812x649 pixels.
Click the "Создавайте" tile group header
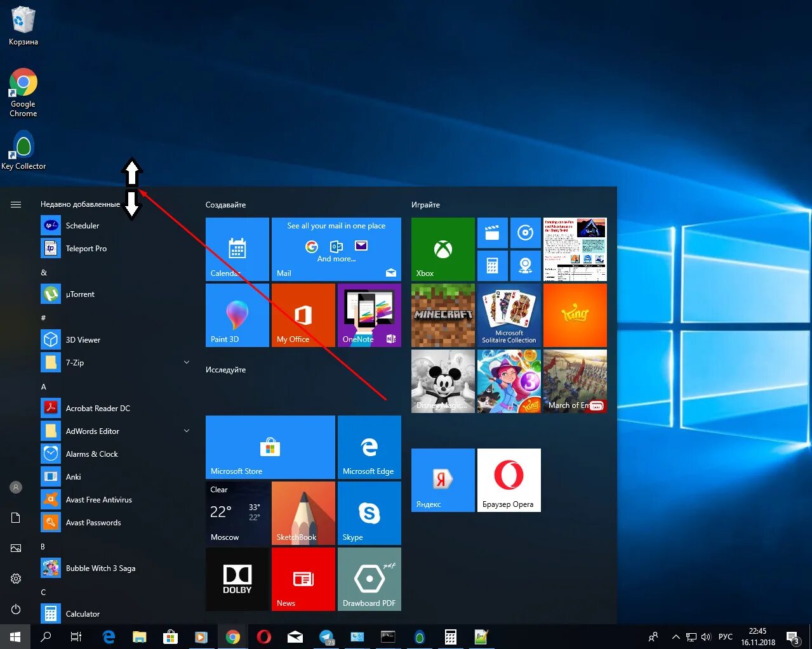point(225,205)
